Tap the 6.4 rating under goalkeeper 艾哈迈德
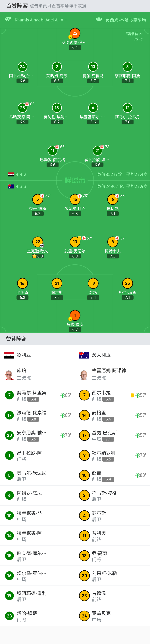 pyautogui.click(x=75, y=47)
